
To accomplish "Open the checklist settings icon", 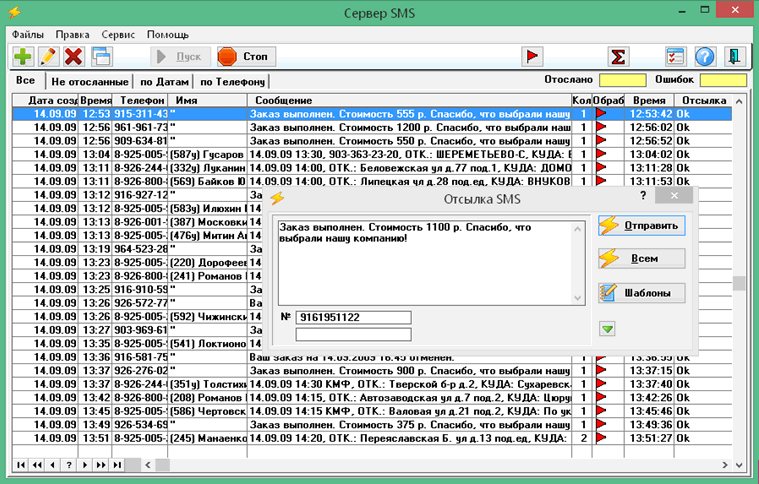I will pos(675,57).
